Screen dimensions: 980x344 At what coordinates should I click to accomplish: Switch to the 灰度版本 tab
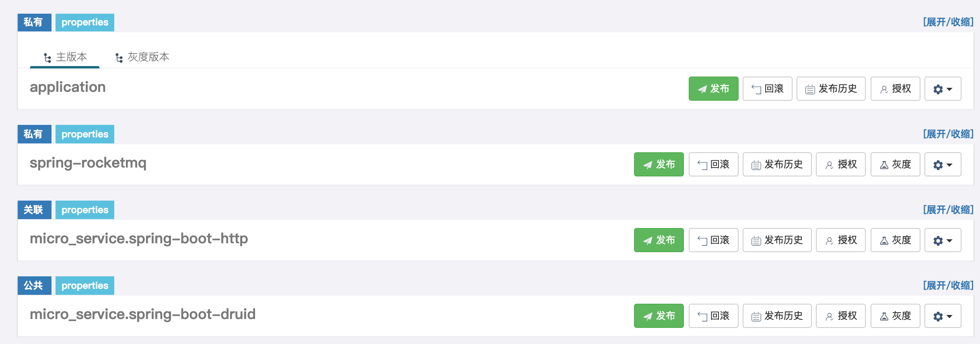tap(142, 57)
